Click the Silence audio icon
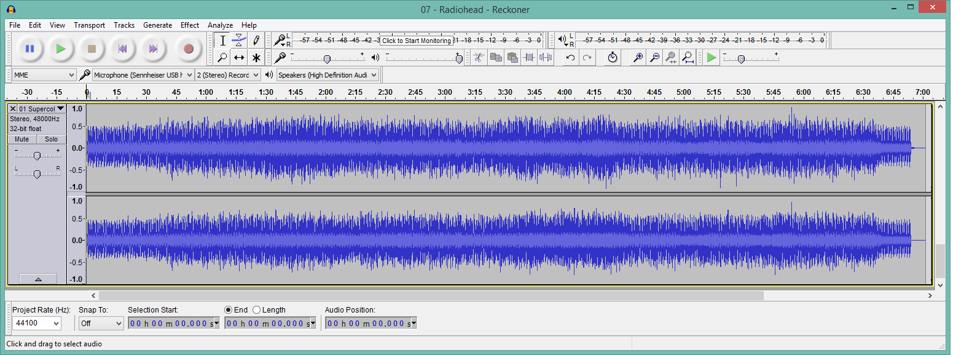 coord(546,57)
